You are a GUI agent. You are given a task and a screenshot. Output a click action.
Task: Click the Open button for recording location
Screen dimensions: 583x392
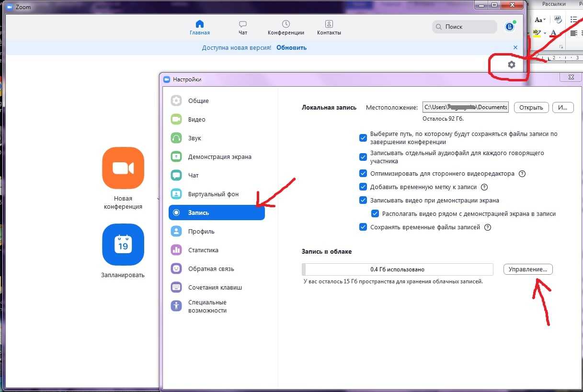click(x=531, y=107)
